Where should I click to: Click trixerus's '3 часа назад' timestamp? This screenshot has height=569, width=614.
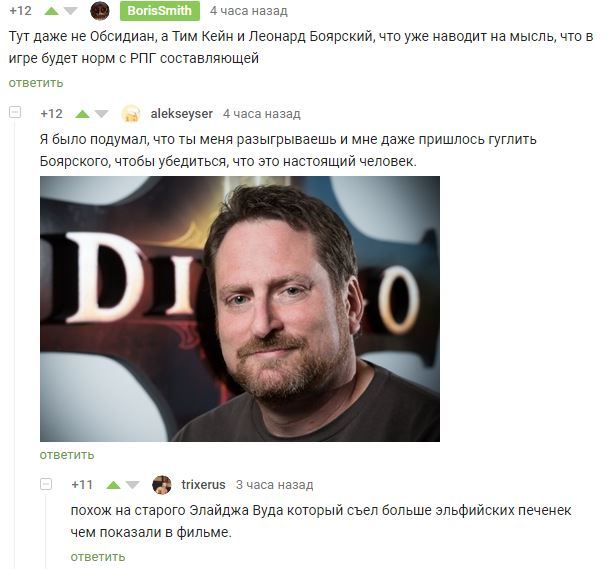coord(274,485)
